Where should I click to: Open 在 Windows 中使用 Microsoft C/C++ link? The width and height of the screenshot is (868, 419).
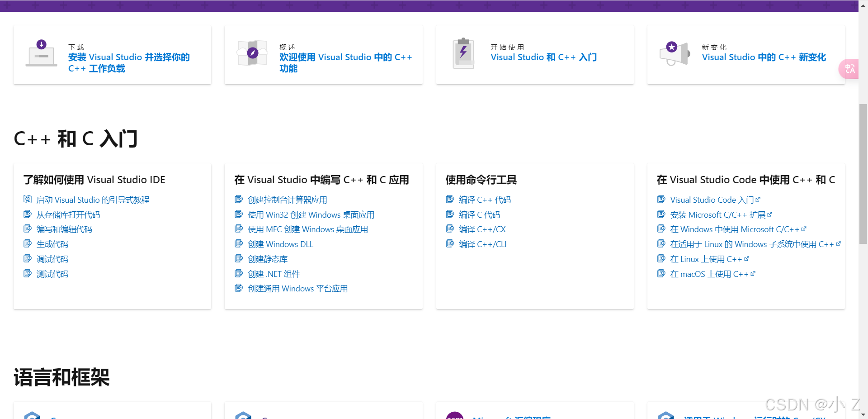(x=738, y=229)
